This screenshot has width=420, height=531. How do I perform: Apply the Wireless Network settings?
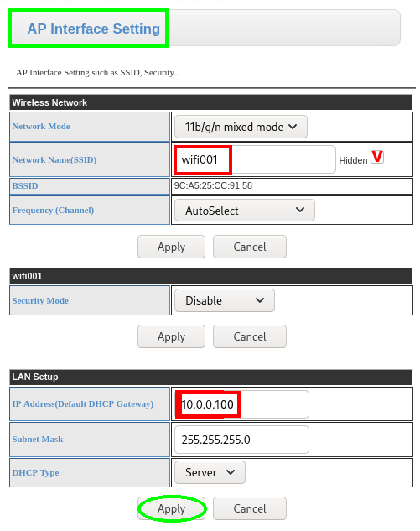click(171, 247)
